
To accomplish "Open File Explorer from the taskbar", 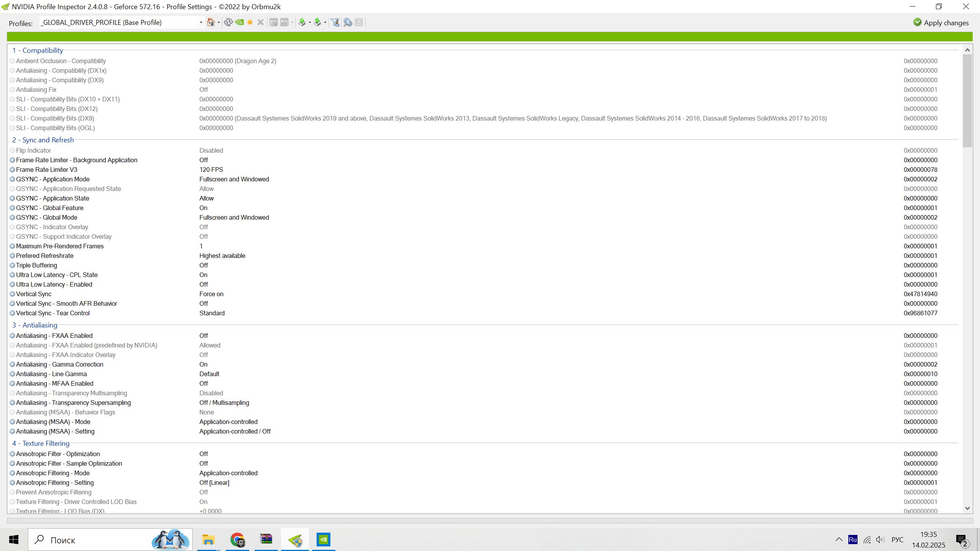I will [208, 540].
